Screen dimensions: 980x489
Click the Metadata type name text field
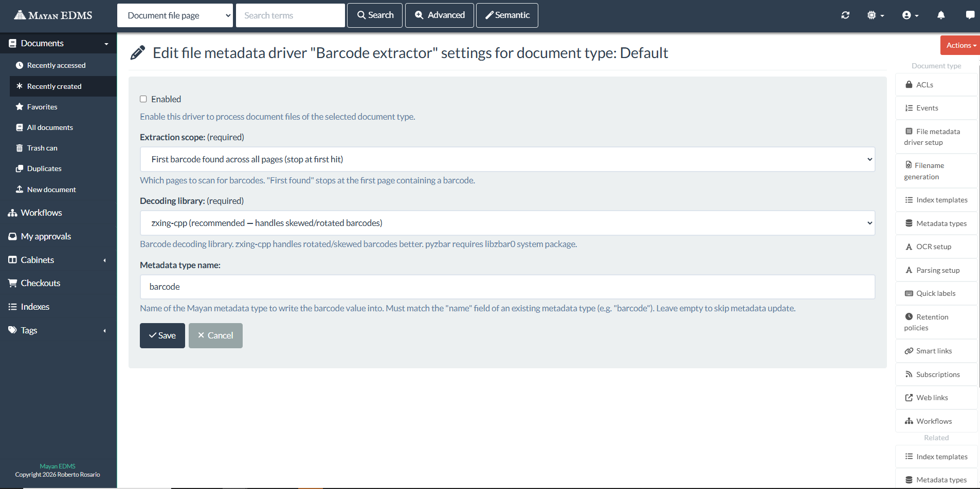(x=507, y=287)
